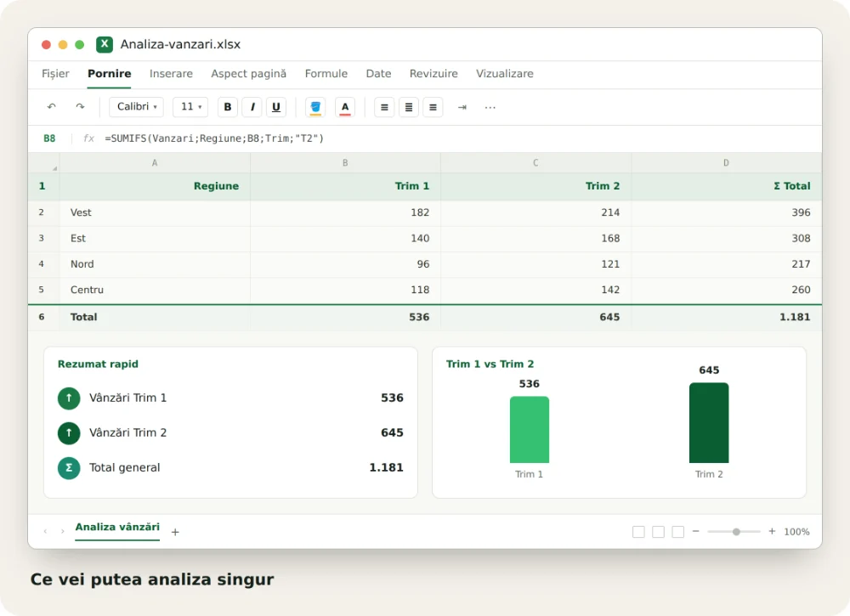Select the Centru cell

(x=155, y=290)
